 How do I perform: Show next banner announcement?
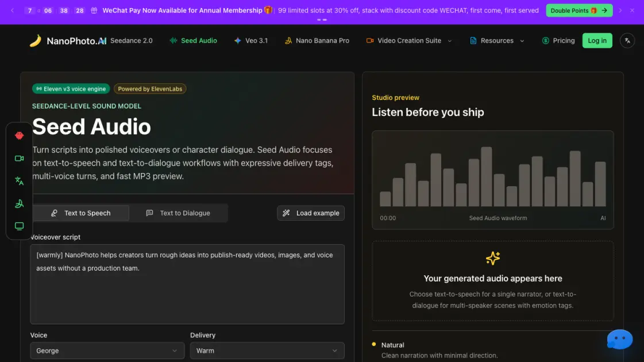coord(620,10)
